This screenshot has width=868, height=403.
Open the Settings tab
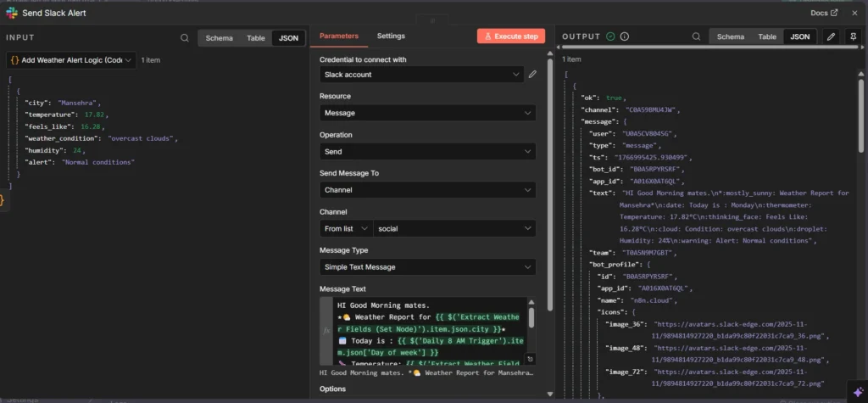391,36
